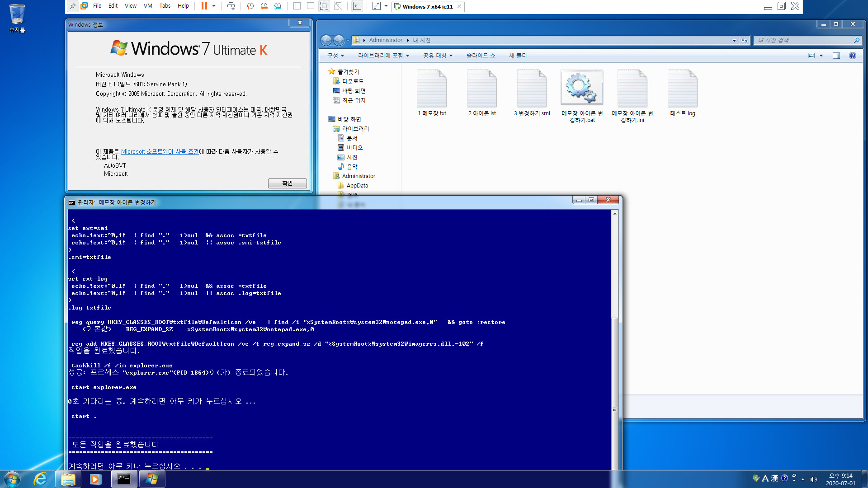Screen dimensions: 868x488
Task: Open the Tabs menu
Action: click(x=165, y=6)
